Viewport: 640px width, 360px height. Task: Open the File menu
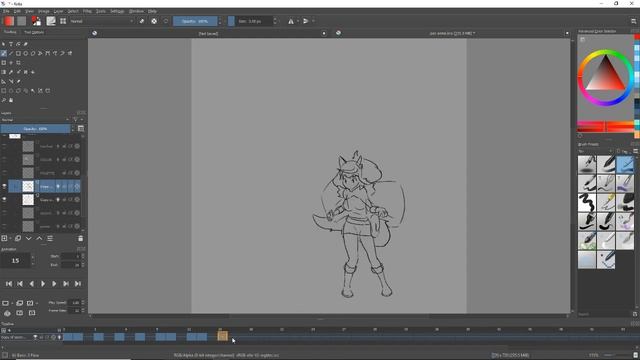[x=6, y=11]
